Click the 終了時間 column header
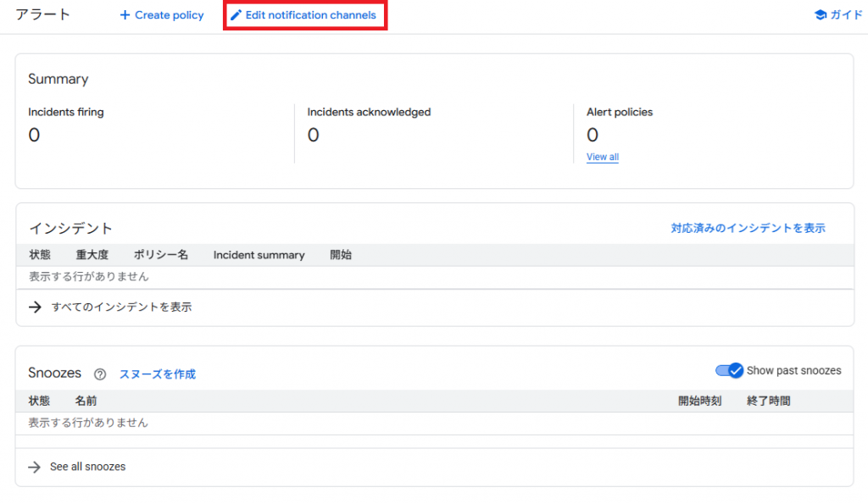868x504 pixels. tap(768, 401)
